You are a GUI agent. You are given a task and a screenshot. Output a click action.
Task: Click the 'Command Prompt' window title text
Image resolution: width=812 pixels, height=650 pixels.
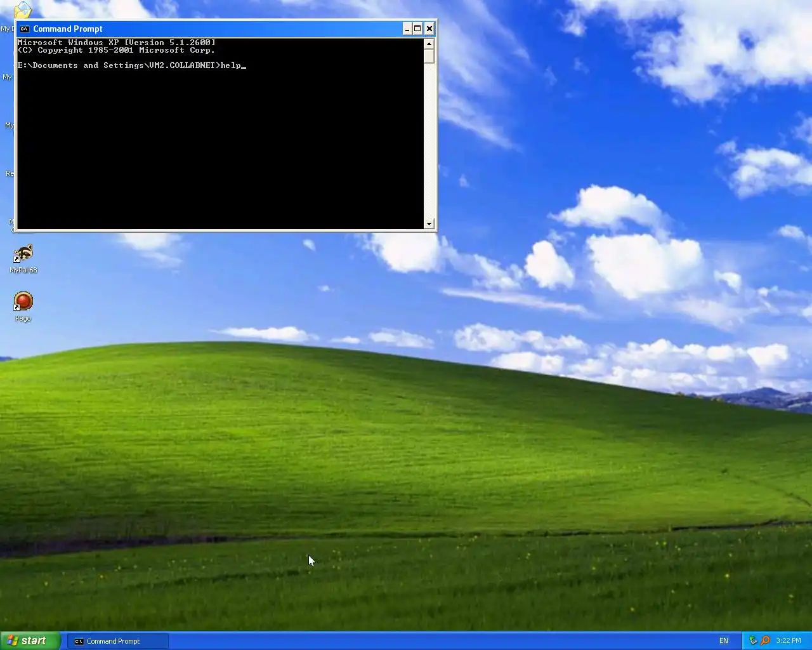[x=68, y=29]
